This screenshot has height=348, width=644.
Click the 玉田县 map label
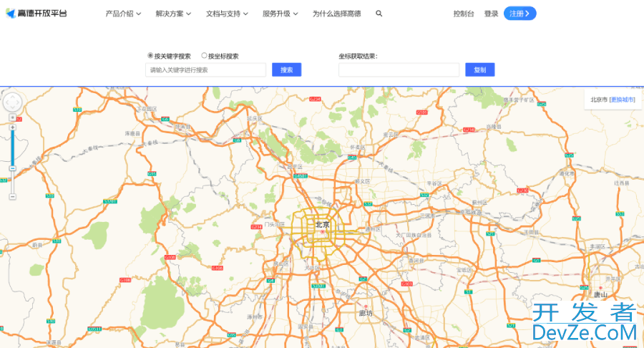pyautogui.click(x=531, y=232)
